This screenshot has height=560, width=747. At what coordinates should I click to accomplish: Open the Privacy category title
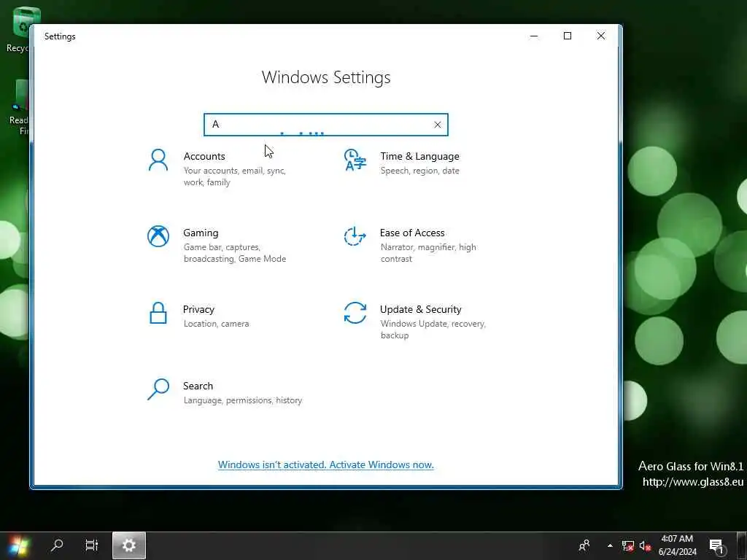198,309
